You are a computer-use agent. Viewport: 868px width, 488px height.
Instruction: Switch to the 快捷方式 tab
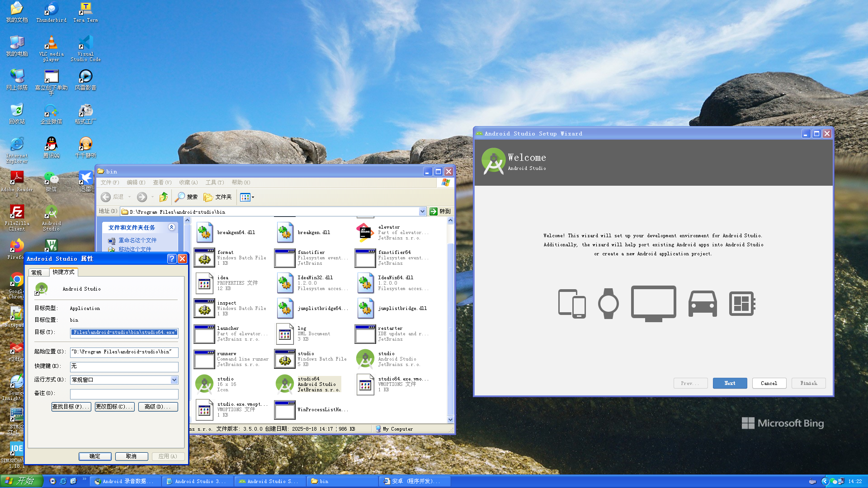(x=63, y=272)
